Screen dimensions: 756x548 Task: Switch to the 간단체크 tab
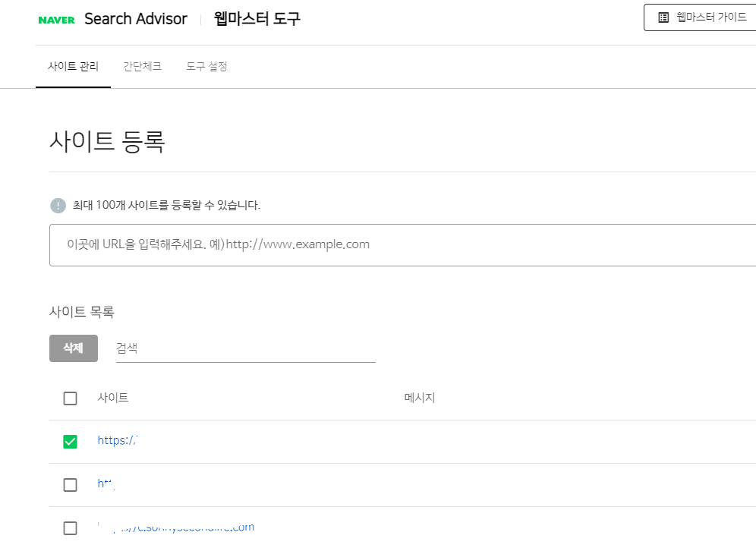tap(141, 66)
